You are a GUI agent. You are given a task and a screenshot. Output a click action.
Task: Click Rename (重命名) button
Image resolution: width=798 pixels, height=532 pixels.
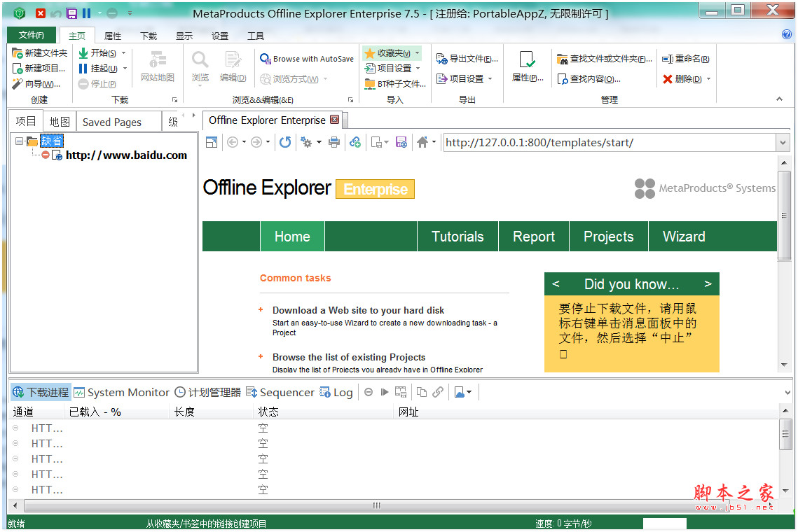[x=685, y=59]
